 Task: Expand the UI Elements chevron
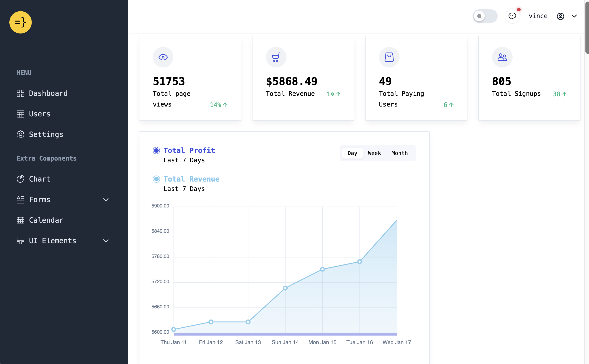click(106, 241)
